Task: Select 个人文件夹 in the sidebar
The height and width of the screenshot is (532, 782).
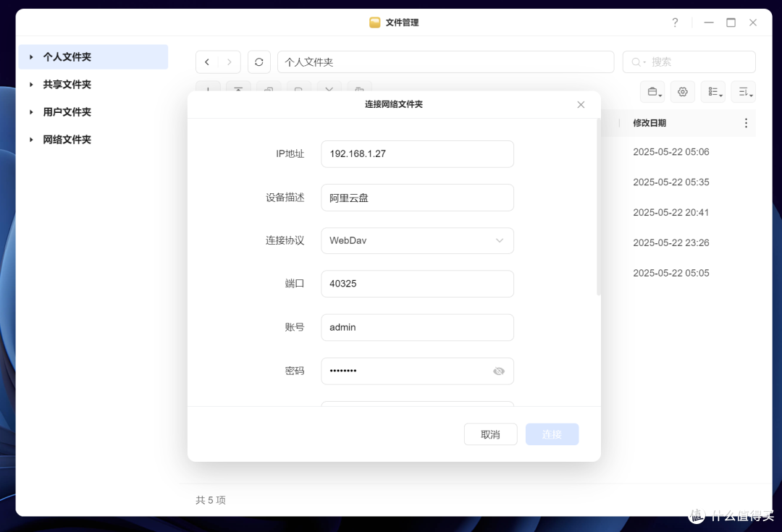Action: [x=93, y=57]
